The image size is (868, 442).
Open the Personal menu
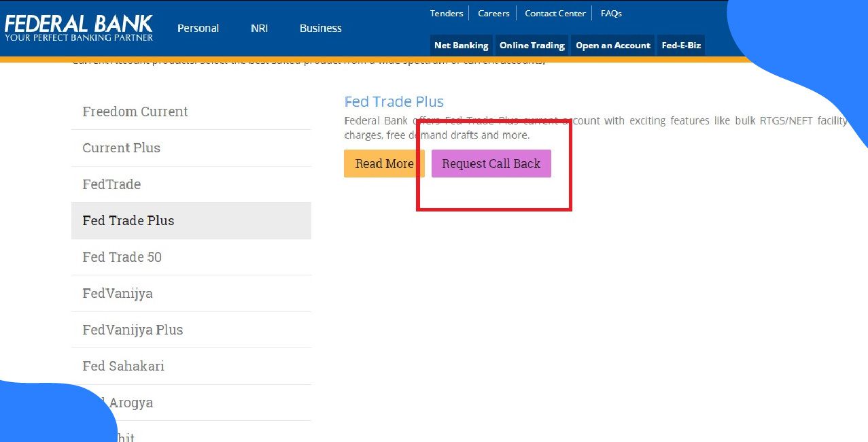coord(198,29)
